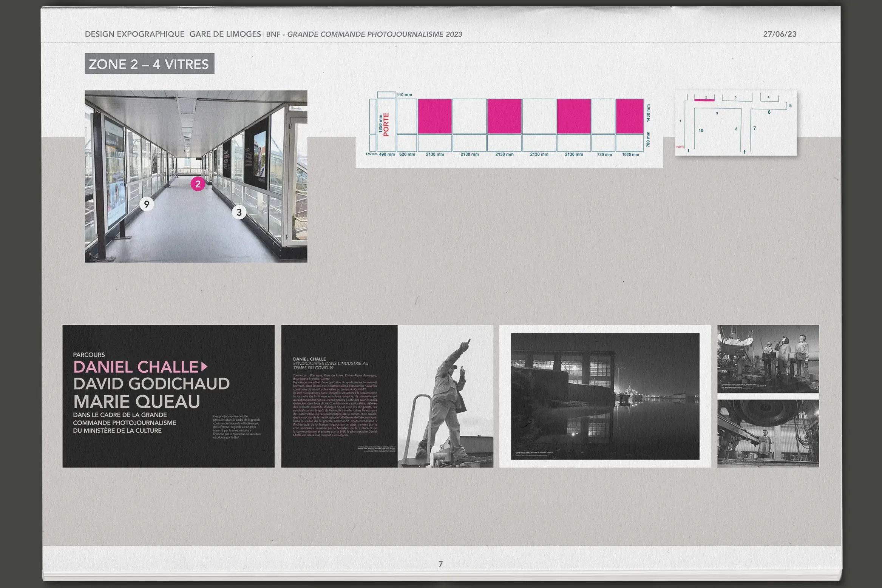Click the pink zone 2 bar in floor plan
The height and width of the screenshot is (588, 882).
tap(704, 100)
